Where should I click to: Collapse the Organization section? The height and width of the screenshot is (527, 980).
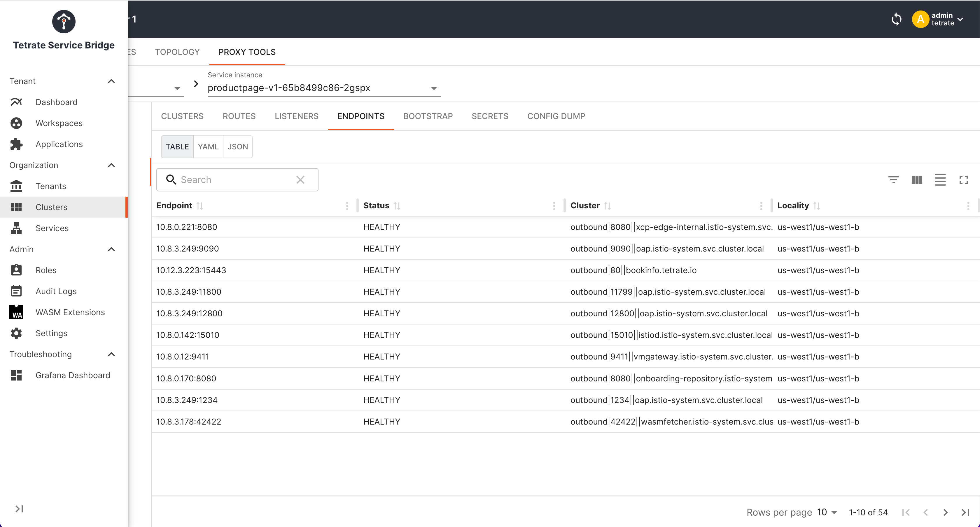(x=111, y=165)
